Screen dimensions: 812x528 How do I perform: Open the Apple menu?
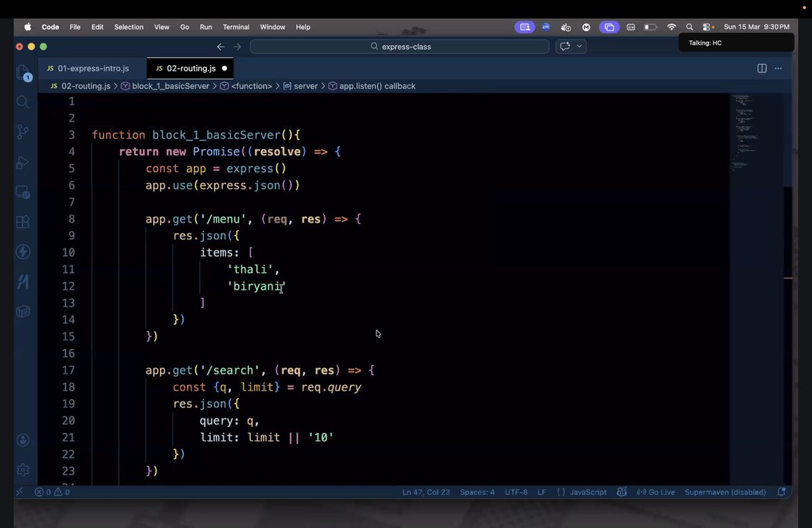click(x=28, y=27)
